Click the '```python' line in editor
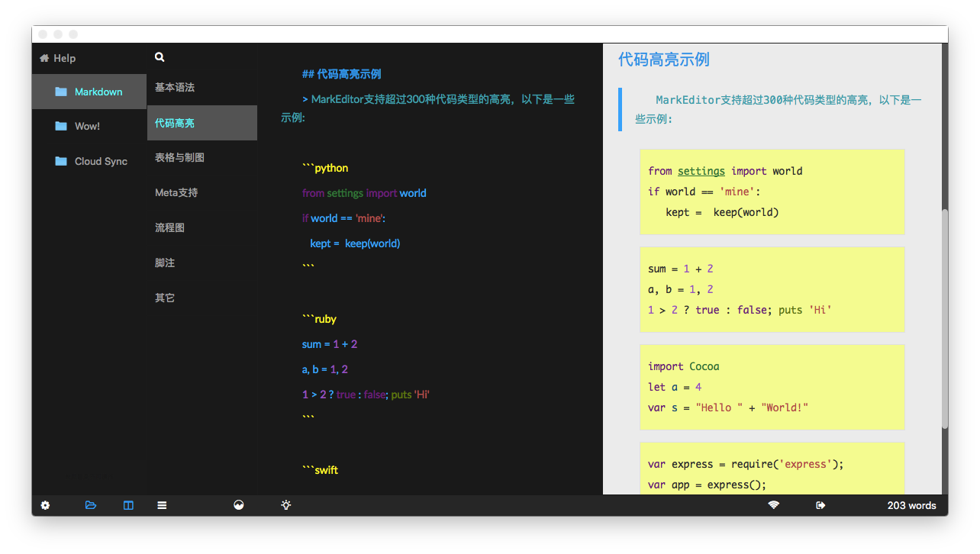980x554 pixels. (x=325, y=169)
